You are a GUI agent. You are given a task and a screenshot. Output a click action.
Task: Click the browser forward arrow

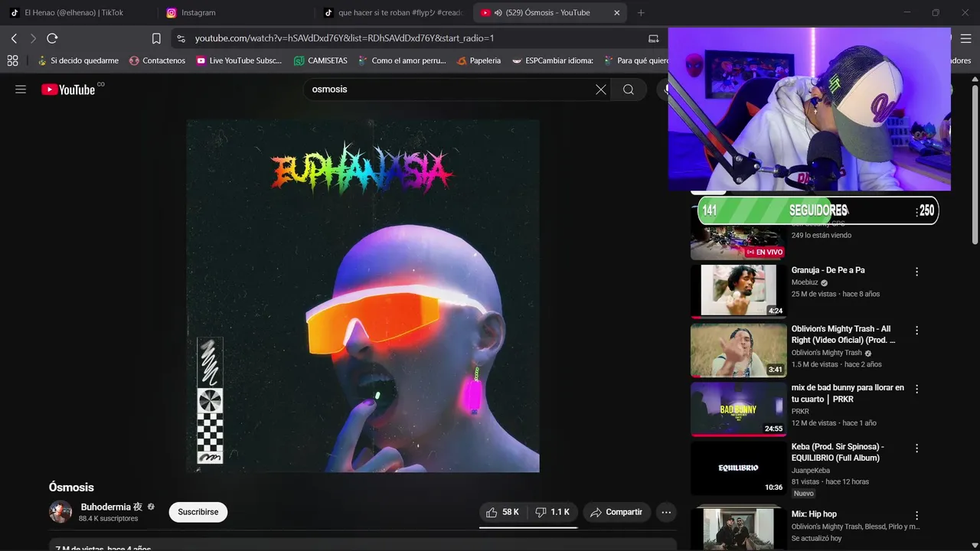coord(33,38)
